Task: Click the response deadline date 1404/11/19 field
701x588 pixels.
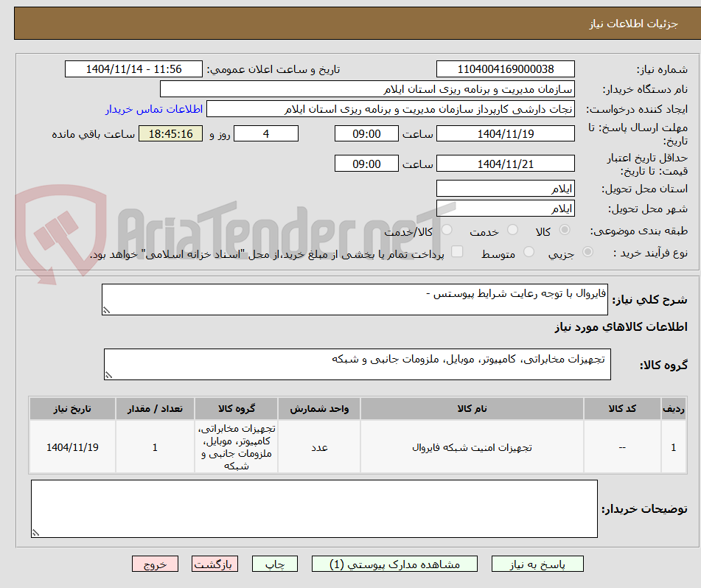Action: pos(505,133)
